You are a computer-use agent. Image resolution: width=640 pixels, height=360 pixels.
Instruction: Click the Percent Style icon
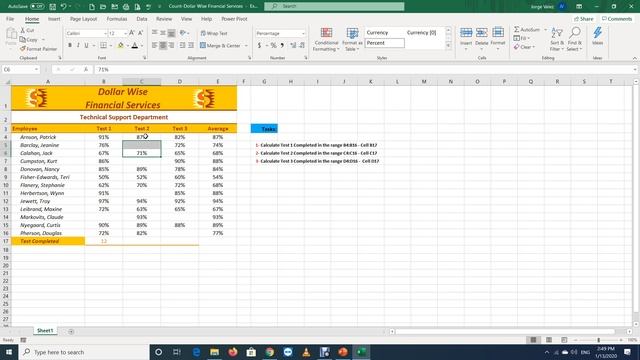coord(273,45)
